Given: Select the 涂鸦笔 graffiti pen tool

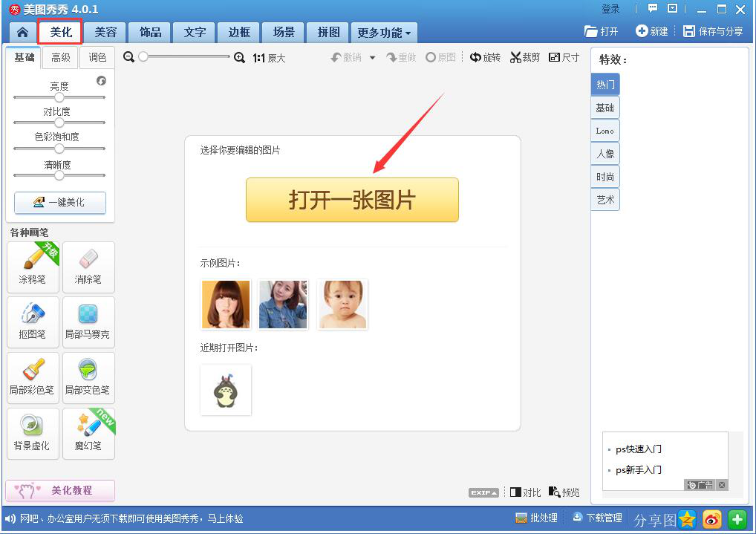Looking at the screenshot, I should (33, 267).
